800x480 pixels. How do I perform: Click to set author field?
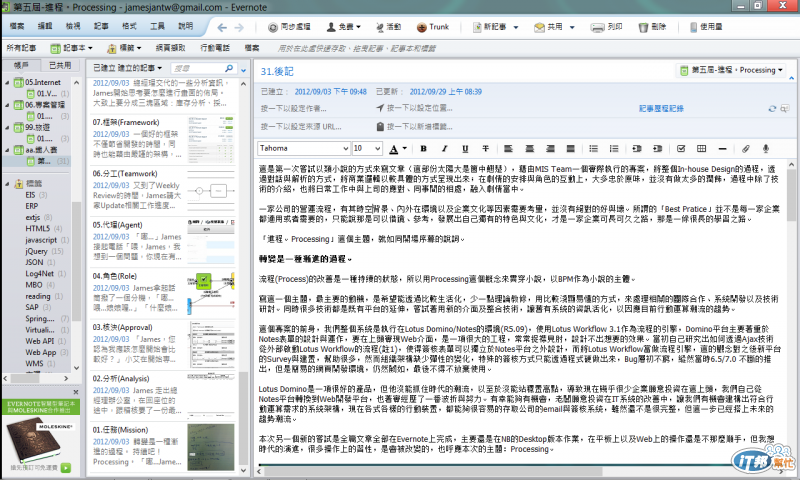[x=293, y=109]
